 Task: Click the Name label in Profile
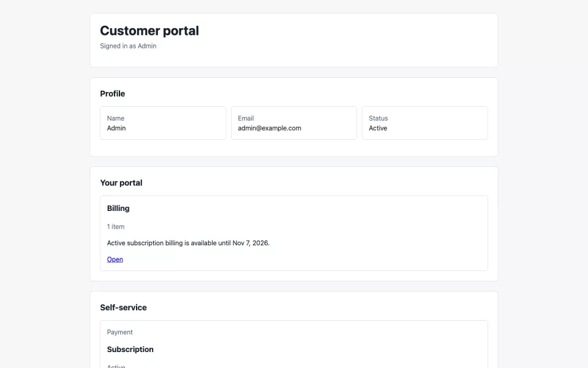(116, 118)
